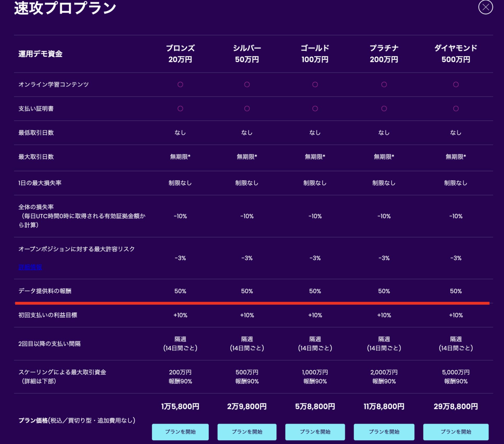Select the ダイヤモンド 500万円 column header
Screen dimensions: 504x444
pyautogui.click(x=455, y=54)
